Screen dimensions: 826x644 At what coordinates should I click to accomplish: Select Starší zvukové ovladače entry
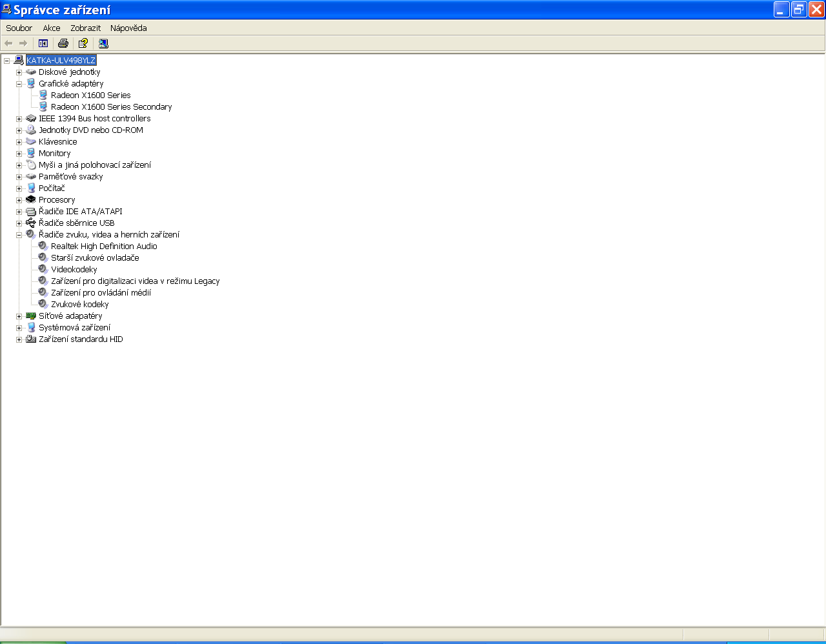coord(95,258)
